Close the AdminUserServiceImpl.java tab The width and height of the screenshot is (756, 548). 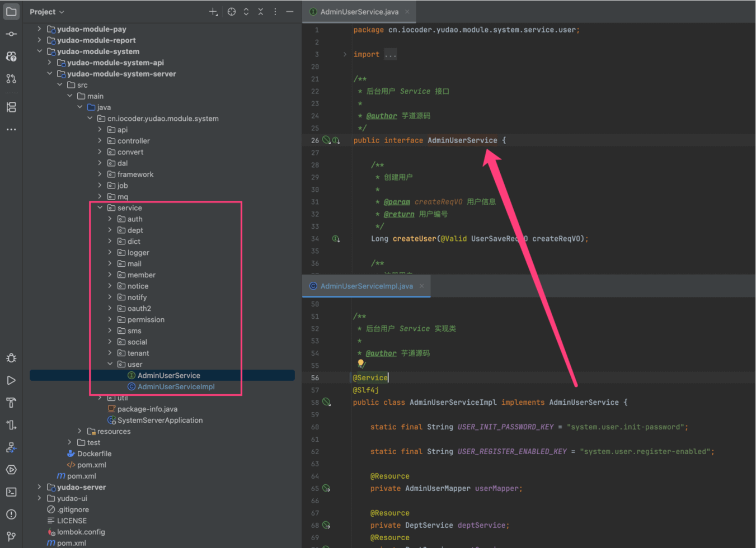[422, 286]
